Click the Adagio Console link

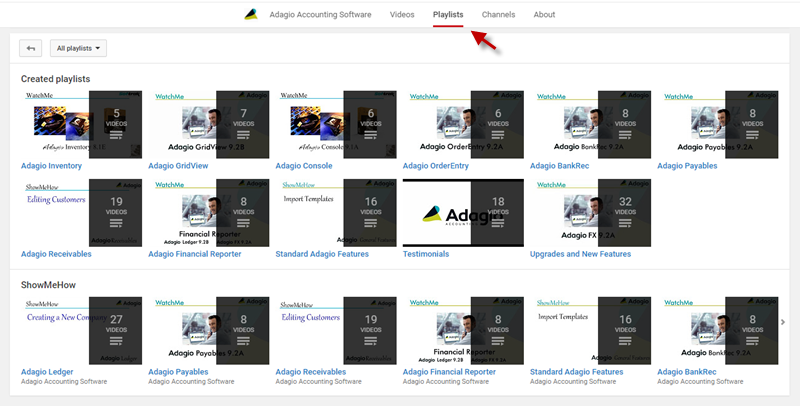(304, 166)
